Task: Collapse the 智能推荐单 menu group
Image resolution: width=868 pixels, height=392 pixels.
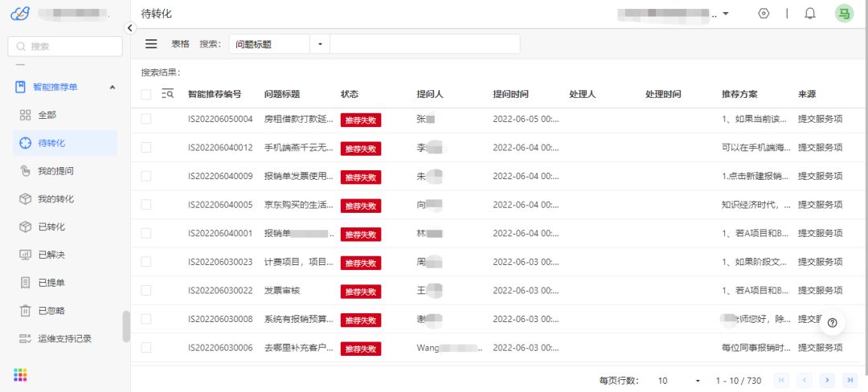Action: 113,87
